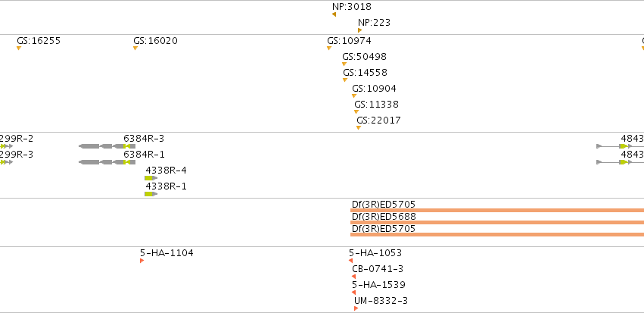
Task: Select the GS:22017 insertion triangle
Action: (359, 127)
